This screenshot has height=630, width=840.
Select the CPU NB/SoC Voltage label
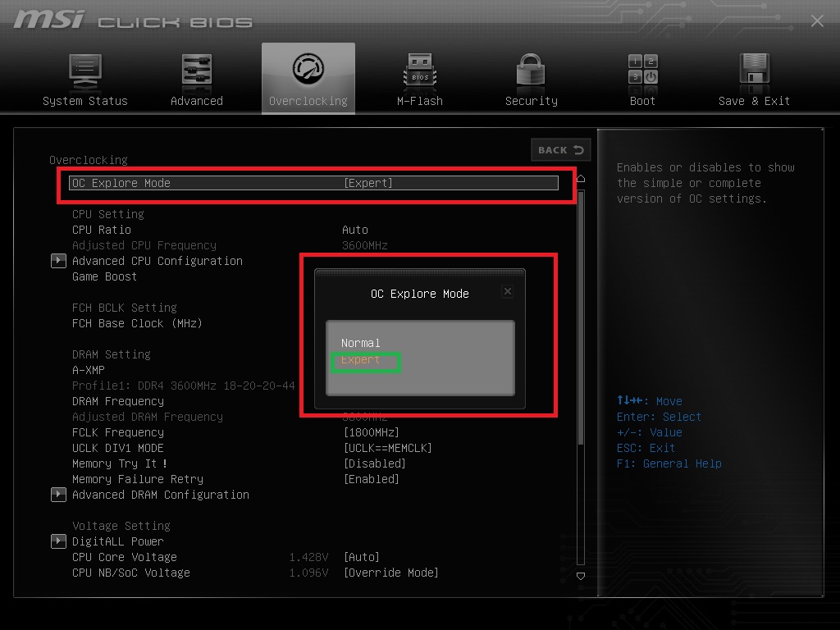click(x=130, y=573)
